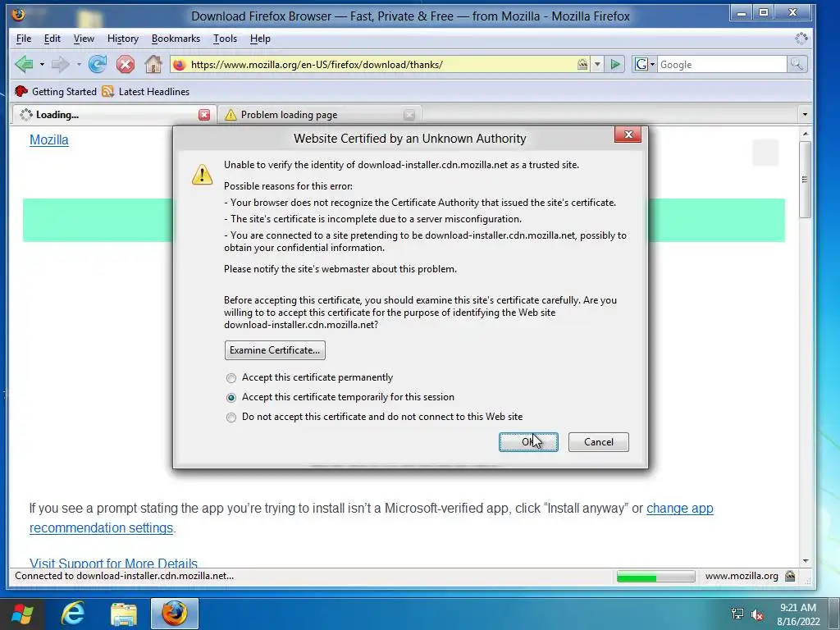Click the page loading progress bar
840x630 pixels.
click(x=655, y=577)
